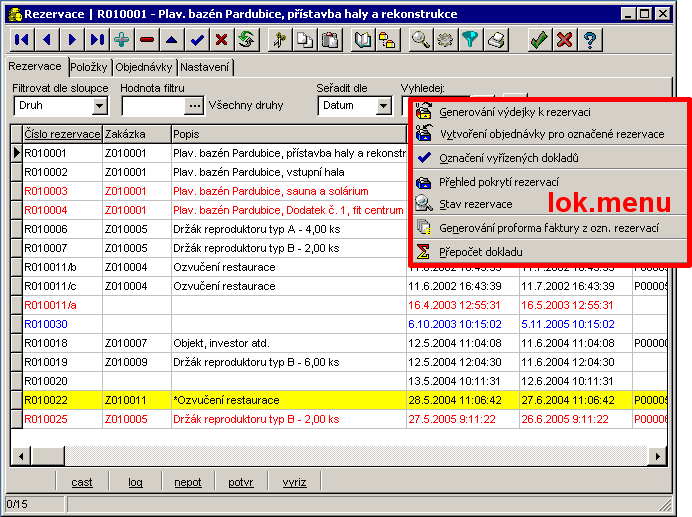Delete record using red minus icon
This screenshot has width=692, height=517.
147,40
